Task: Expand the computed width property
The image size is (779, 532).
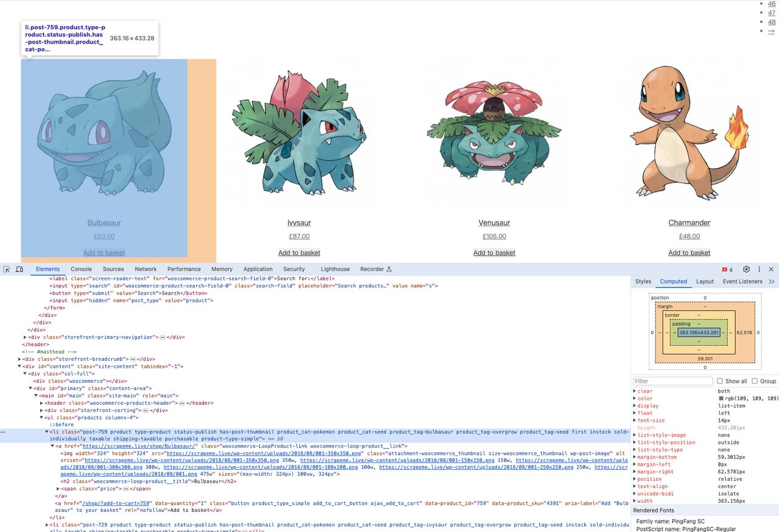Action: pyautogui.click(x=635, y=501)
